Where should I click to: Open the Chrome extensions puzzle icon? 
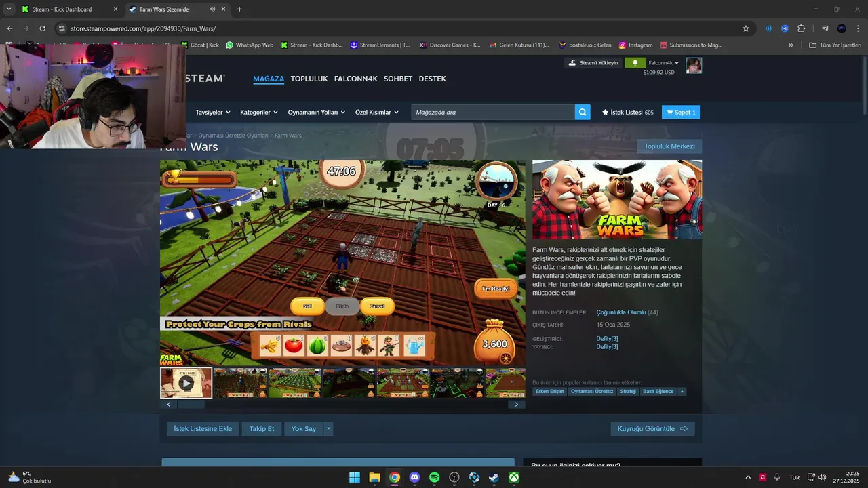click(x=801, y=28)
